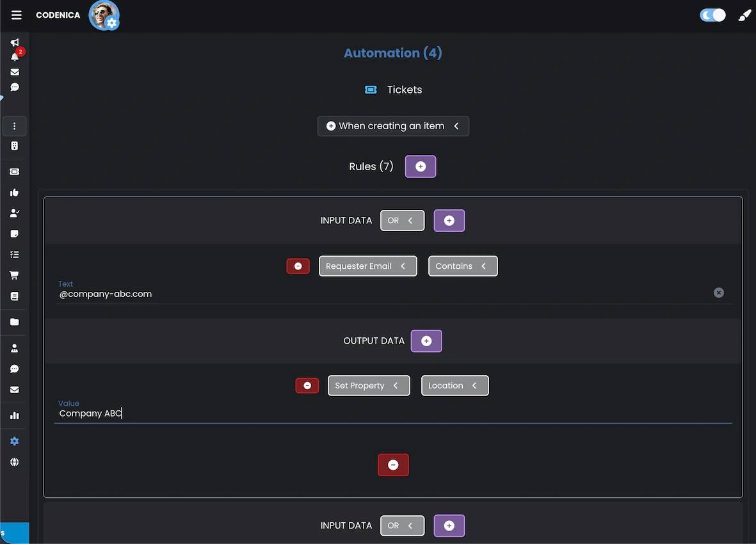
Task: Open the Tickets section from the sidebar
Action: pyautogui.click(x=14, y=172)
